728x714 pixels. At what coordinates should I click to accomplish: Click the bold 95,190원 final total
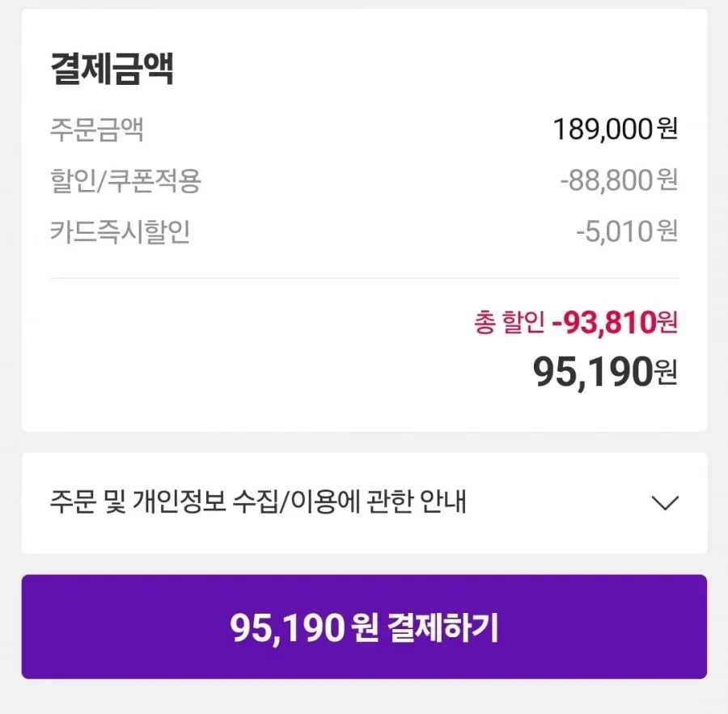click(605, 372)
